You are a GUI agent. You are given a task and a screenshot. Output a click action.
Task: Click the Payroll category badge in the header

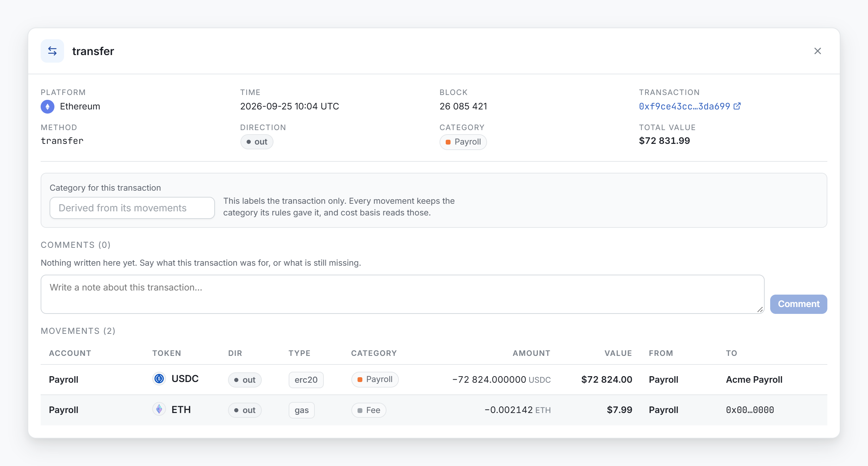(x=463, y=142)
